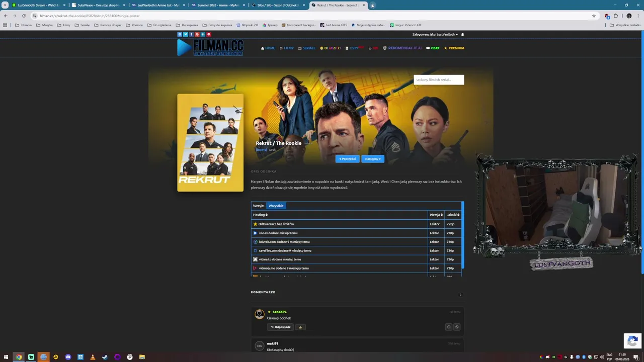Click the browser address bar URL

[x=90, y=16]
